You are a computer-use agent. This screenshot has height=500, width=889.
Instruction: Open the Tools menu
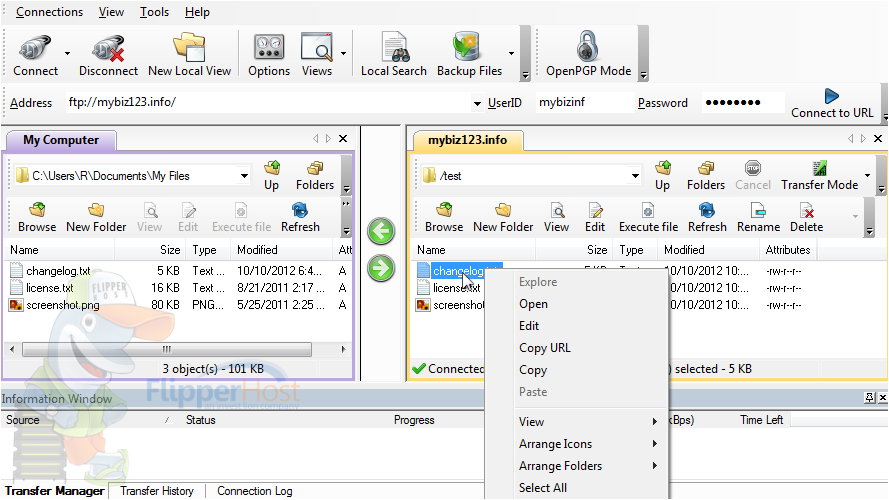point(154,12)
